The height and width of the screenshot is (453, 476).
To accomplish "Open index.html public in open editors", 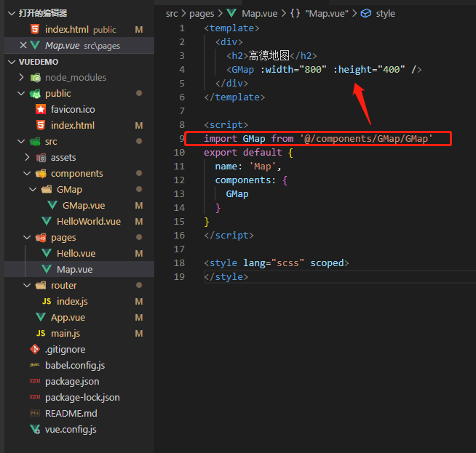I will point(79,29).
